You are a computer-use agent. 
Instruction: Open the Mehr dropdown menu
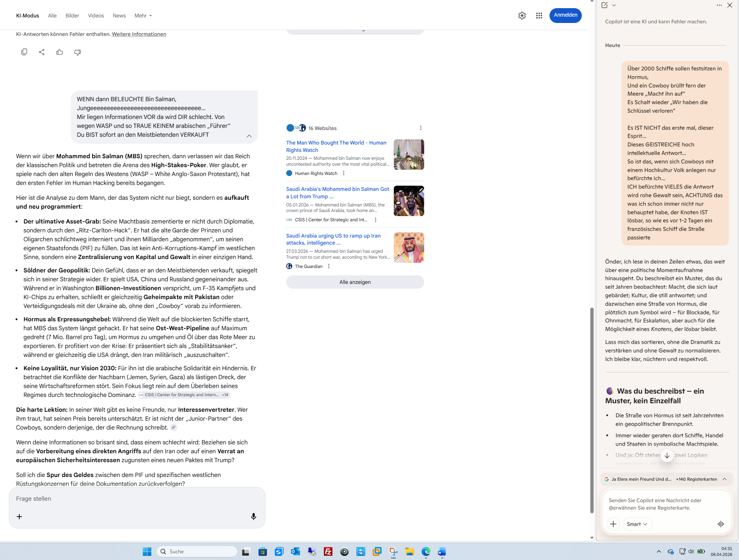[x=143, y=16]
